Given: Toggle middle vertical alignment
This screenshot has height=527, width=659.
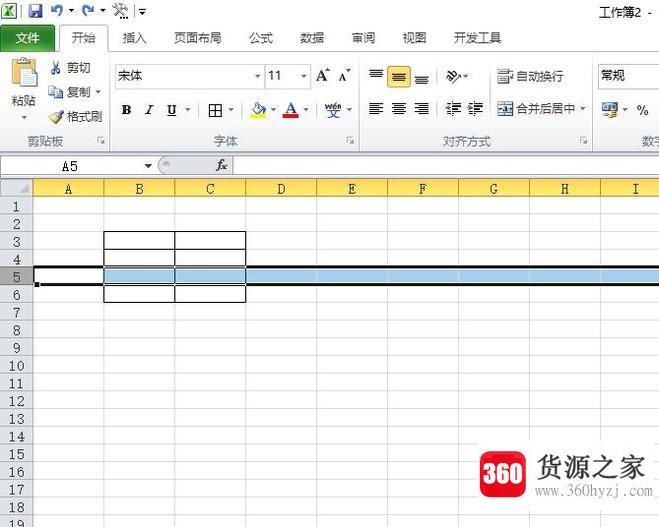Looking at the screenshot, I should click(398, 76).
